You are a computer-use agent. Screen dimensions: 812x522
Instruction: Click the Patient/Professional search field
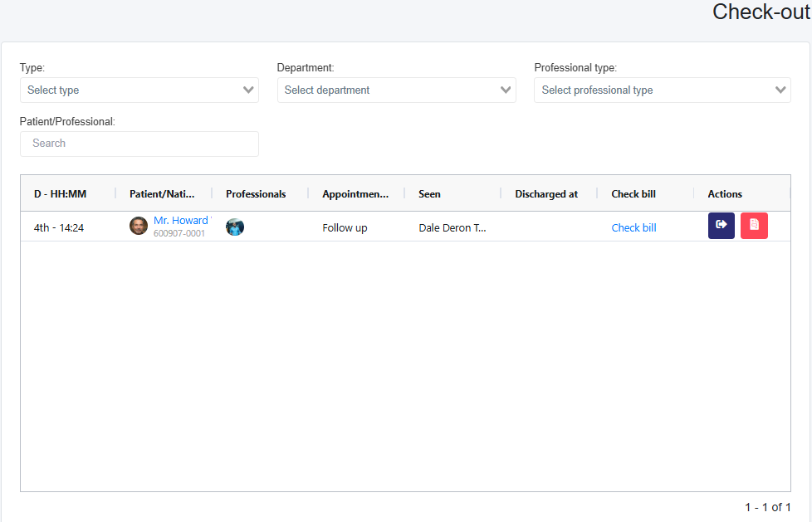[x=139, y=144]
